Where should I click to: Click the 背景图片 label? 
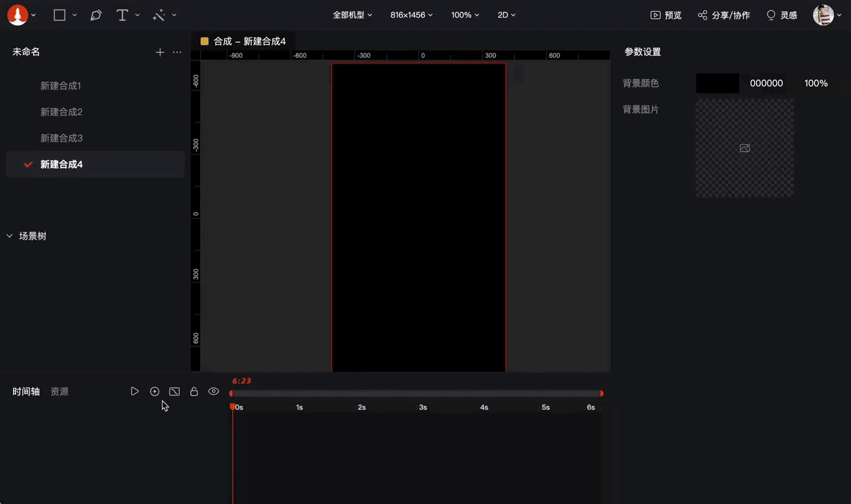coord(641,109)
